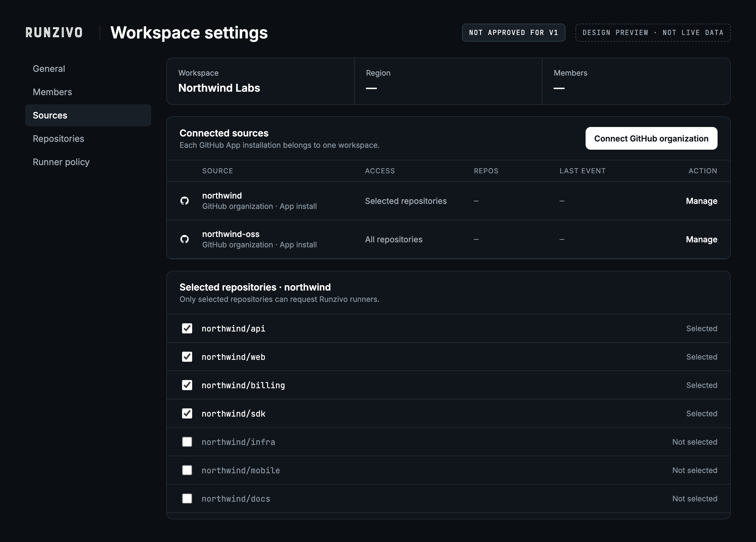This screenshot has height=542, width=756.
Task: Click the RUNZIVO logo
Action: point(54,33)
